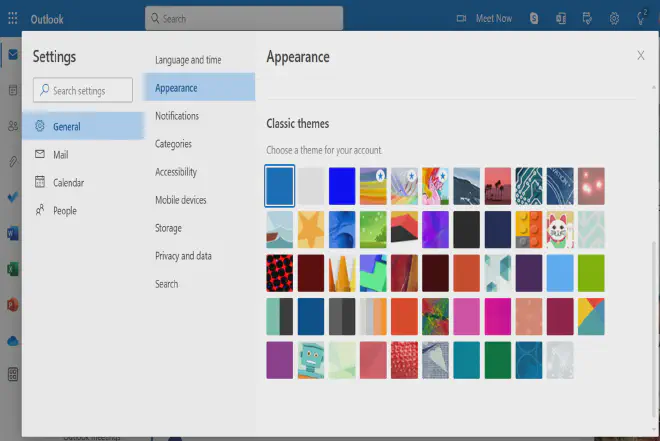Close the Settings dialog
Screen dimensions: 660x441
641,55
